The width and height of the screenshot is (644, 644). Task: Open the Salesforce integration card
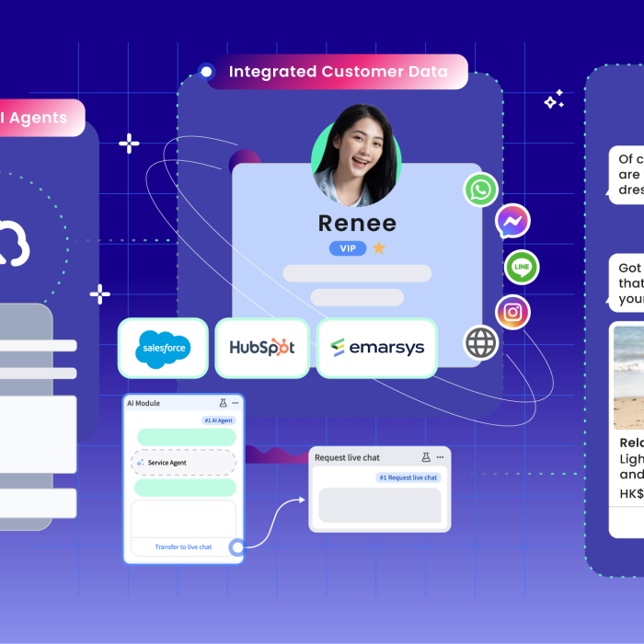click(163, 349)
